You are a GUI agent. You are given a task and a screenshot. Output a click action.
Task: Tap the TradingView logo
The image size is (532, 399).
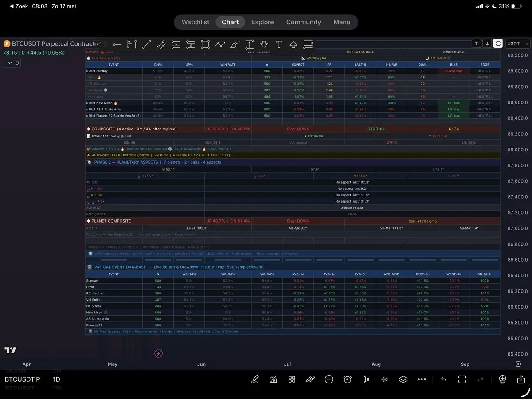[x=11, y=350]
